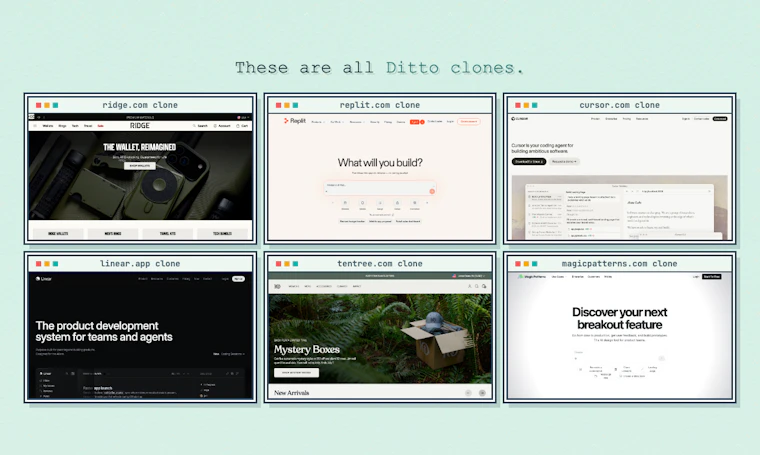Open the New Coding Sessions link on linear.app

pos(229,354)
